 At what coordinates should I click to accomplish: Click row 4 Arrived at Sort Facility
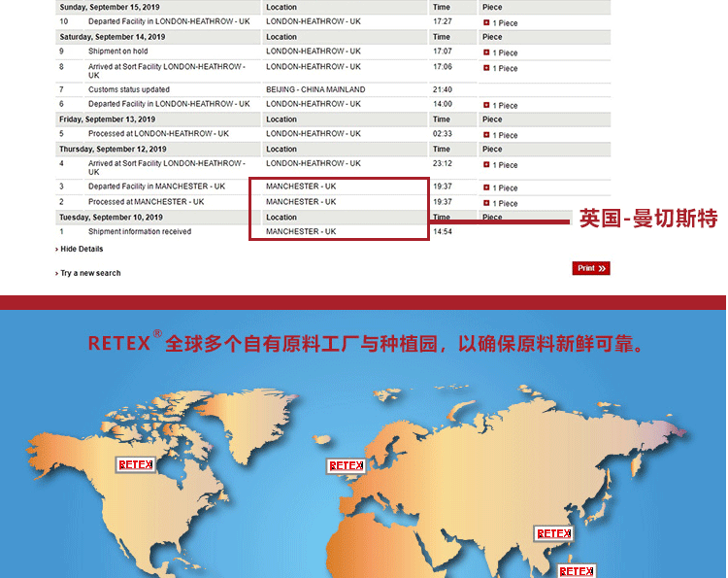pos(167,167)
